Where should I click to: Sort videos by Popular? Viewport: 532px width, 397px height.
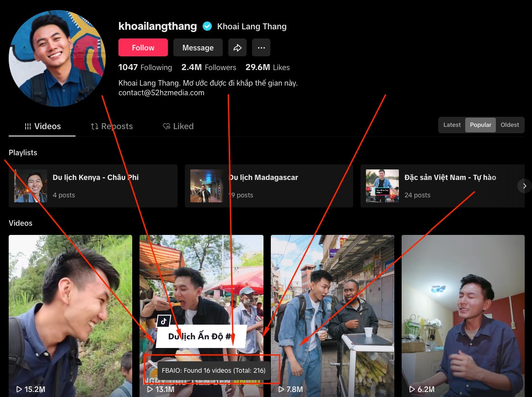coord(480,125)
